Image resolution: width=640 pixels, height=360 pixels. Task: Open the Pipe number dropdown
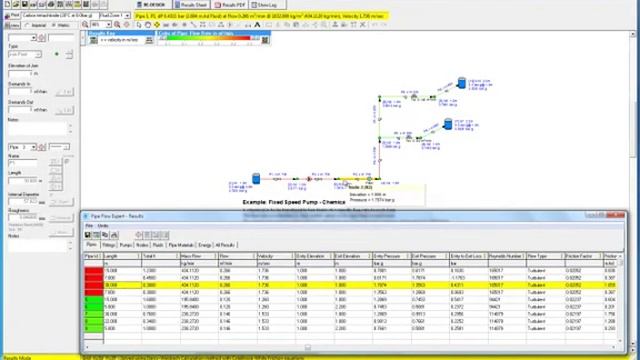point(33,147)
